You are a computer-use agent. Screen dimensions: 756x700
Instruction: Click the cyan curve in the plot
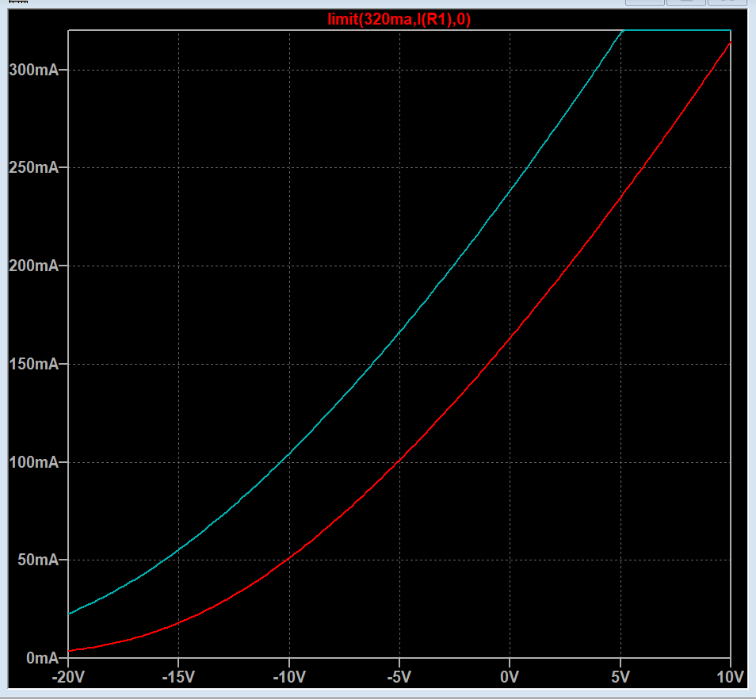399,332
